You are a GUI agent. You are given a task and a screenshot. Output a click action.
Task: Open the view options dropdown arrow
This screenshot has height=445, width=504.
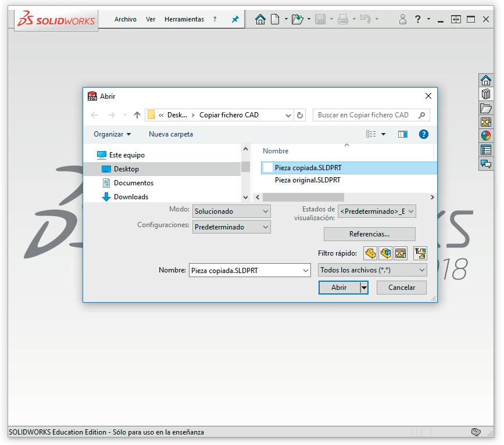point(383,134)
